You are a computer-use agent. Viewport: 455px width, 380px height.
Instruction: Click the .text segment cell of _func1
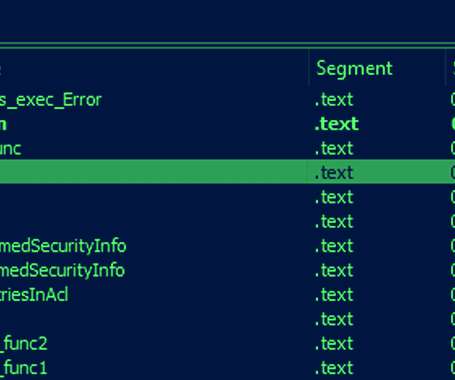[x=334, y=368]
